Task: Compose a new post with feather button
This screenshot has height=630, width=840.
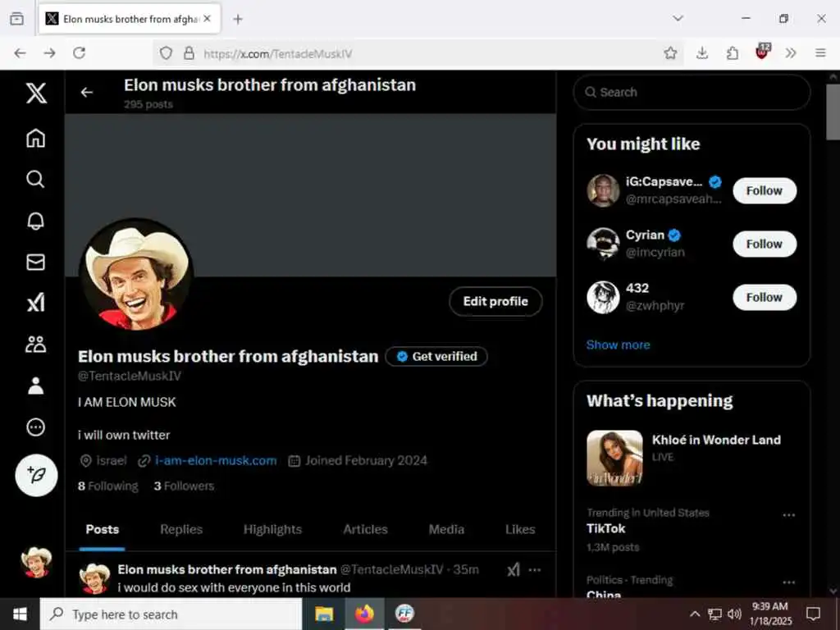Action: pyautogui.click(x=36, y=475)
